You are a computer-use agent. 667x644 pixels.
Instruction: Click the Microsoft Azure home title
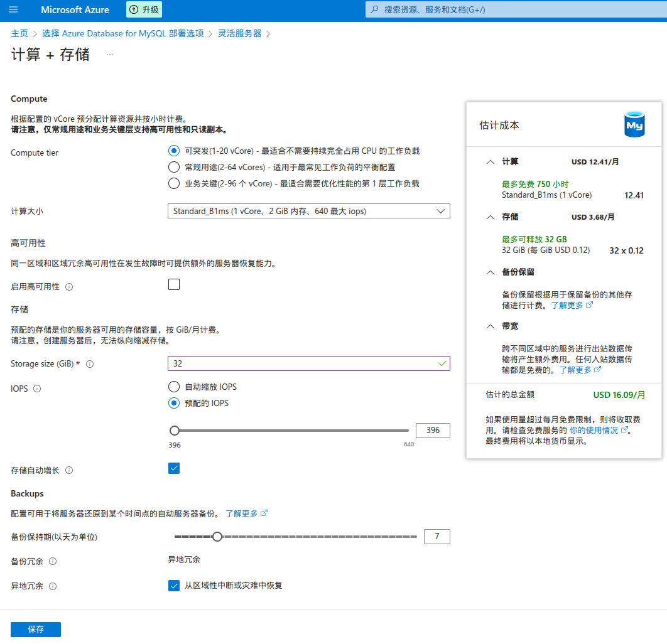(75, 10)
